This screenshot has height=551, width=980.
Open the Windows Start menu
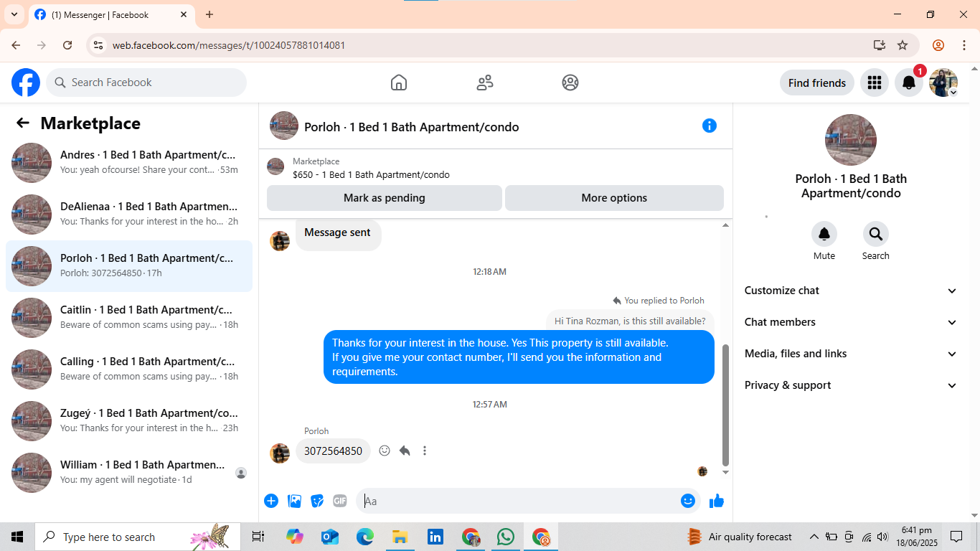(x=17, y=537)
